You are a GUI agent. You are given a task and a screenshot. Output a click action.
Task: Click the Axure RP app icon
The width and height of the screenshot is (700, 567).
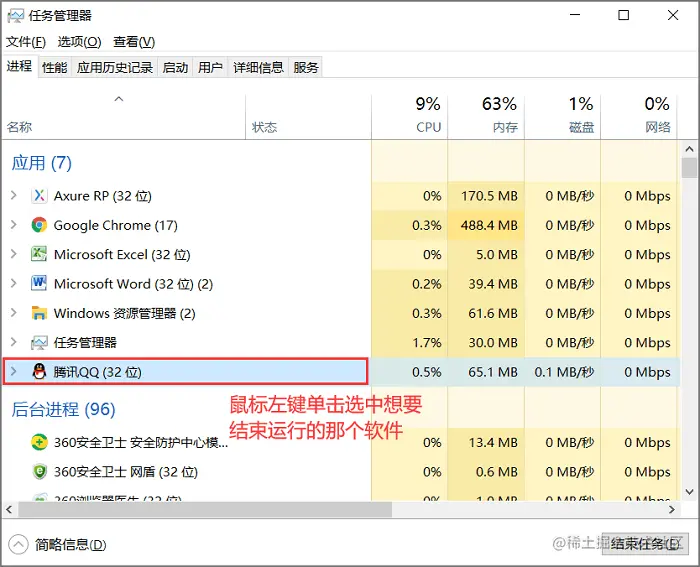coord(39,196)
